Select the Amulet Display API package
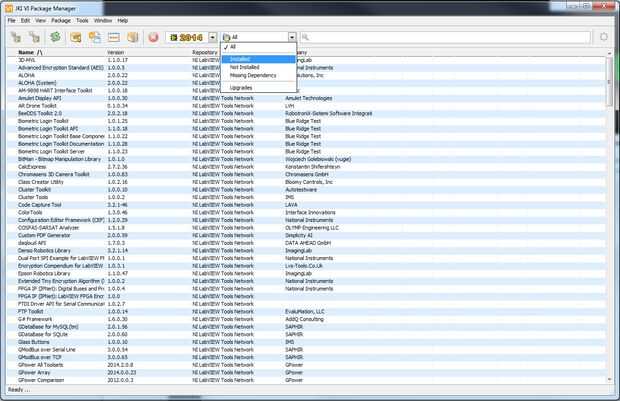 click(306, 98)
